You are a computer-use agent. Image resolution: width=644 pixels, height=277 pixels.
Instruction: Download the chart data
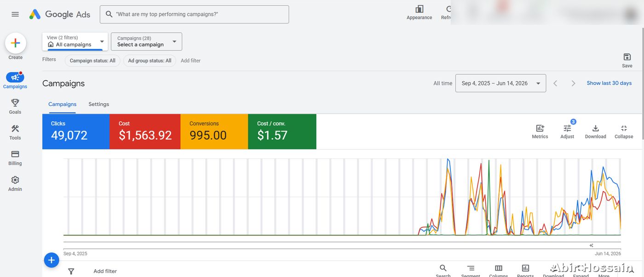tap(595, 131)
